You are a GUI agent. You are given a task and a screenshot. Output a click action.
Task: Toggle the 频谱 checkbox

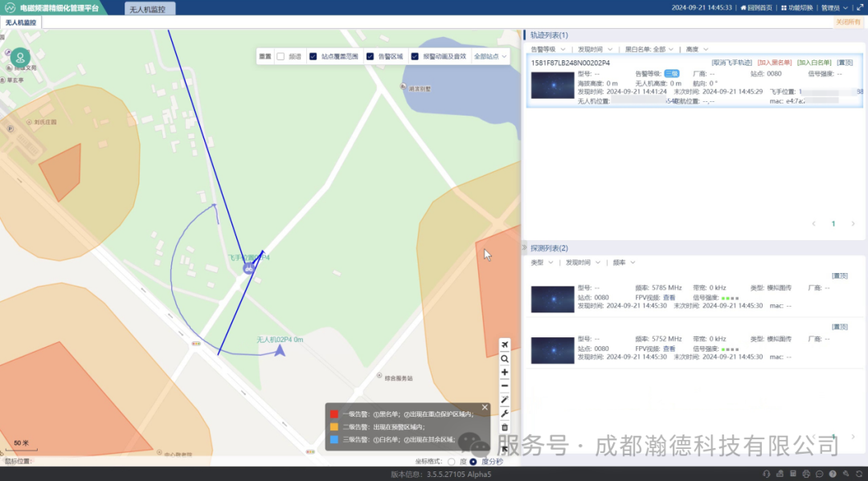[x=280, y=56]
